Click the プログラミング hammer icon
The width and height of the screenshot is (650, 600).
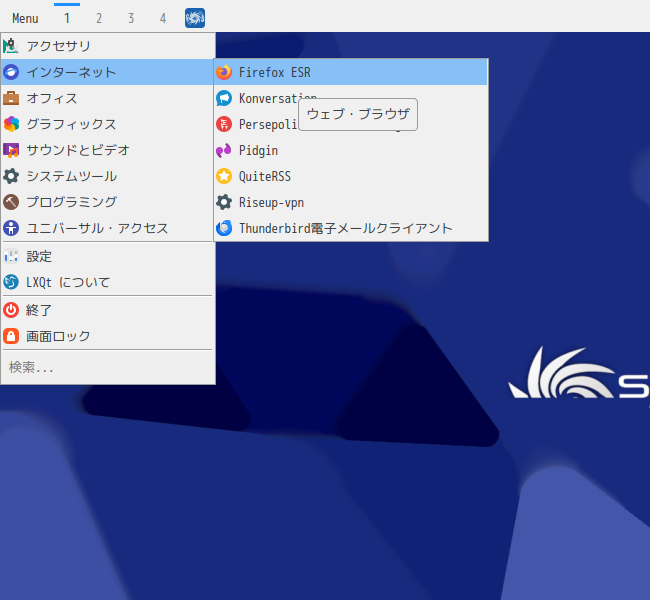click(11, 202)
